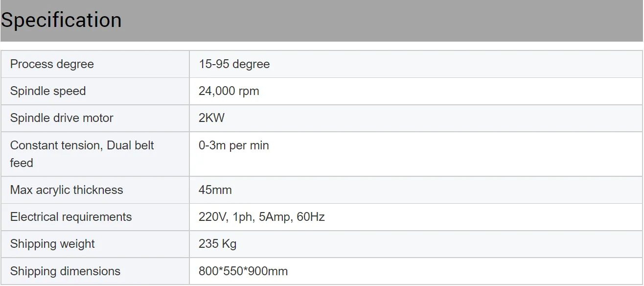Click the 800*550*900mm value

243,271
